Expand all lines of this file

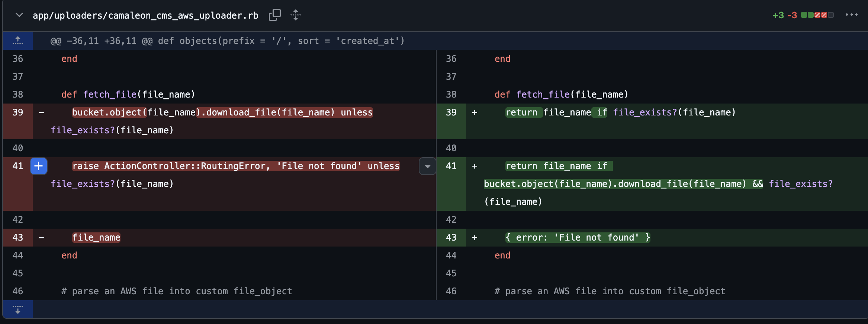click(296, 15)
